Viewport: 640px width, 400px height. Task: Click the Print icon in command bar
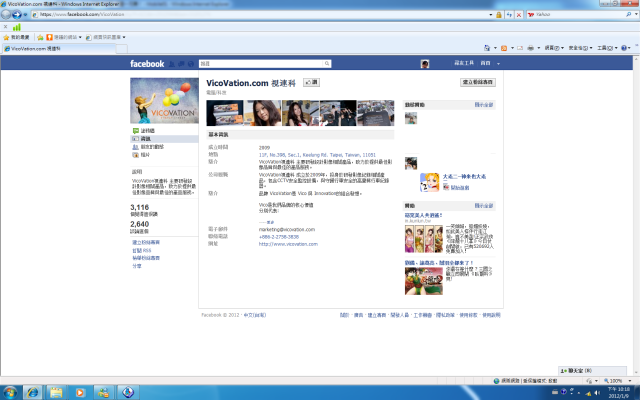tap(531, 48)
